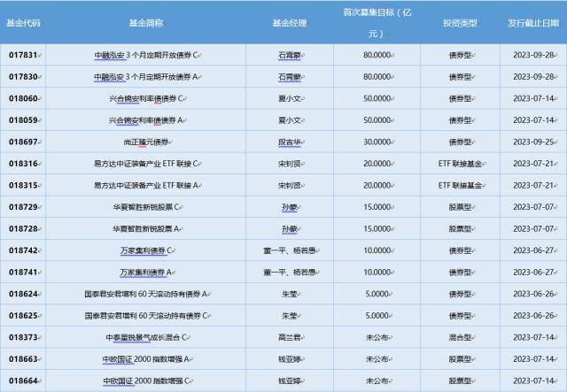The image size is (567, 392).
Task: Click fund name 国泰君安君增利60天滚动持有债券A
Action: click(x=146, y=294)
